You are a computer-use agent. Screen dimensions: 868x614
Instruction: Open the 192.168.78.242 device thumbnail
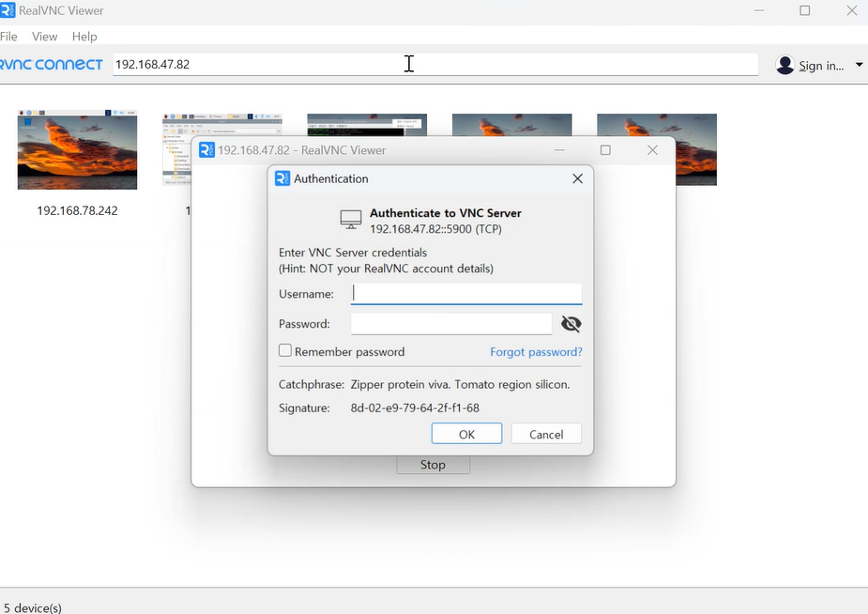click(x=78, y=149)
